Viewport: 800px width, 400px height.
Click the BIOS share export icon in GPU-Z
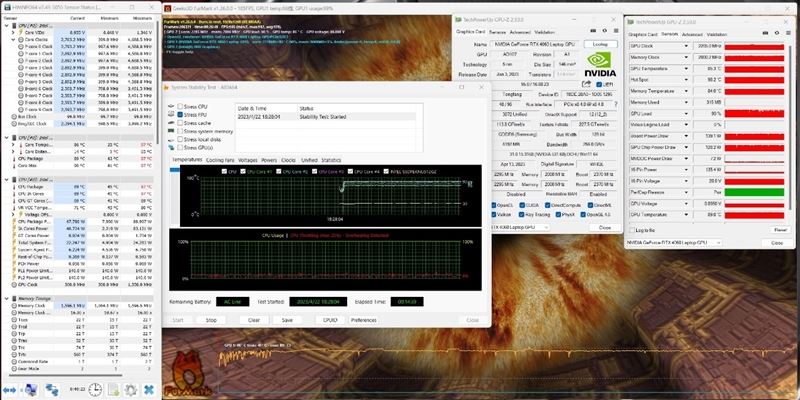586,84
